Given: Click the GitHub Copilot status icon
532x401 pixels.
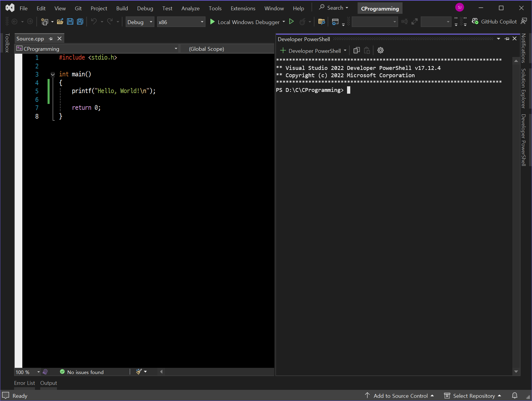Looking at the screenshot, I should pyautogui.click(x=475, y=21).
